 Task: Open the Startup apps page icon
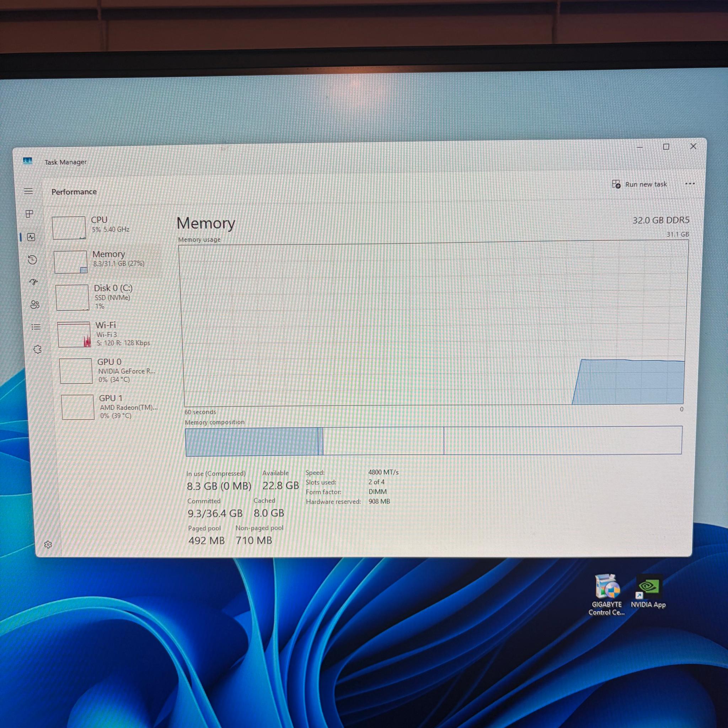click(x=34, y=282)
